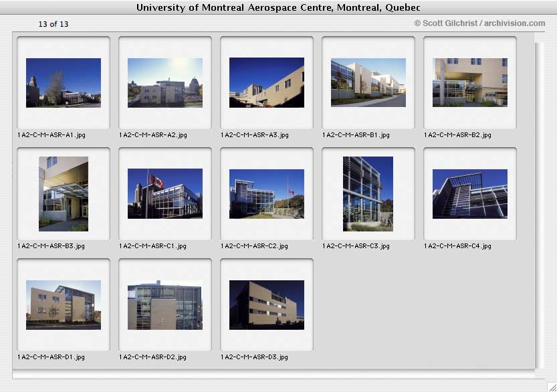
Task: Open thumbnail 1A2-C-M-ASR-C2.jpg
Action: click(266, 194)
